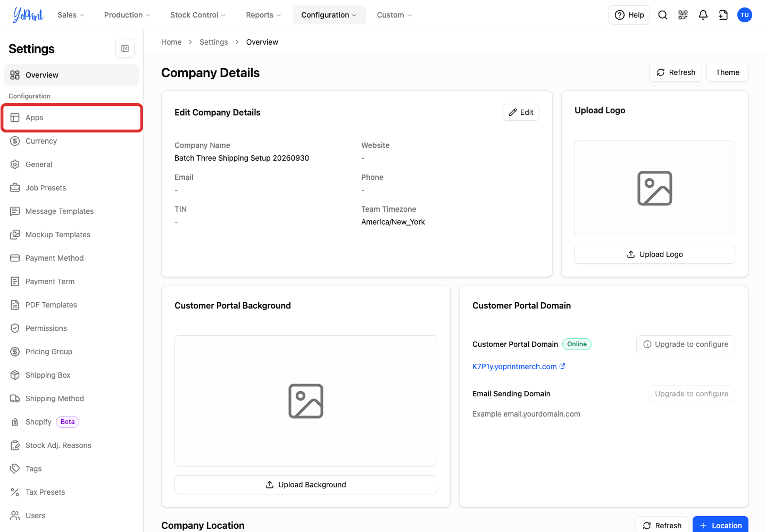Refresh the Company Details section
Viewport: 766px width, 532px height.
[x=676, y=72]
